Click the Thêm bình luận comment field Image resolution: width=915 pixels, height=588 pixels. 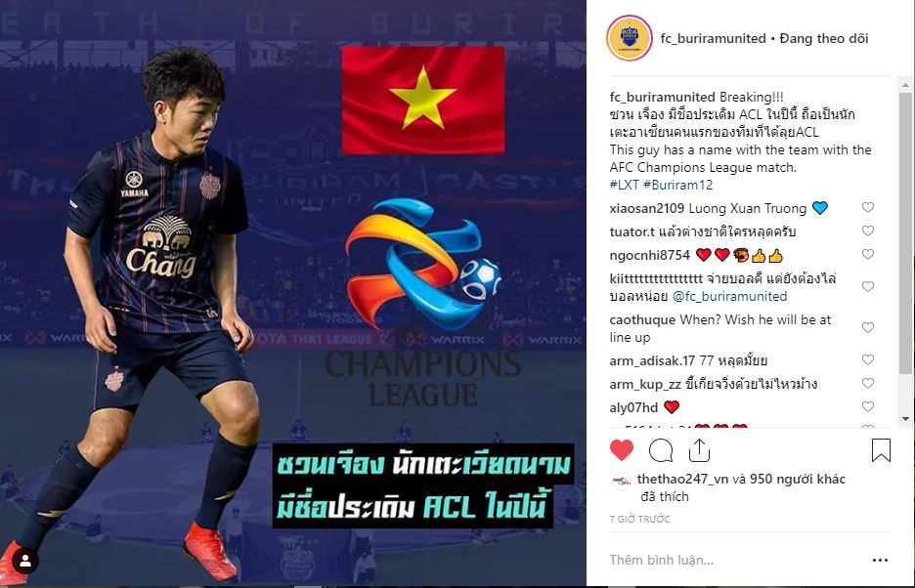click(x=735, y=560)
